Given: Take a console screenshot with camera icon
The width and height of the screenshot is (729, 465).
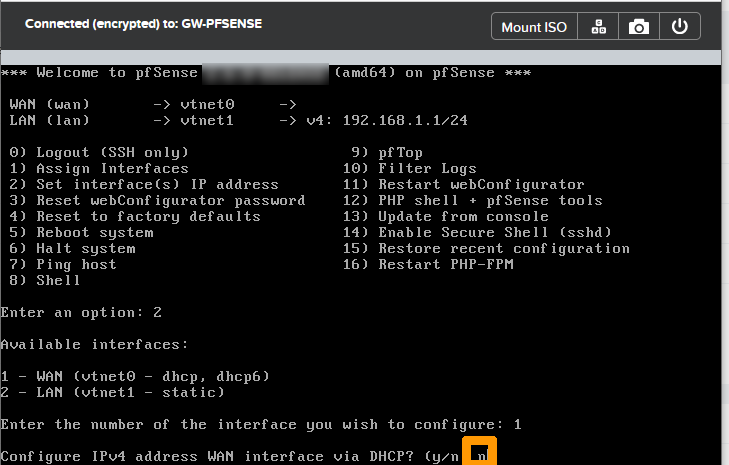Looking at the screenshot, I should pos(639,27).
